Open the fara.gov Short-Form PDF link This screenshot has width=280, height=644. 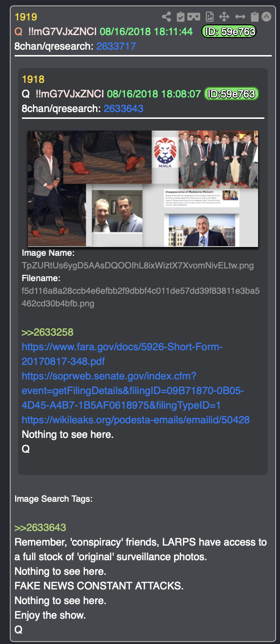[x=122, y=354]
